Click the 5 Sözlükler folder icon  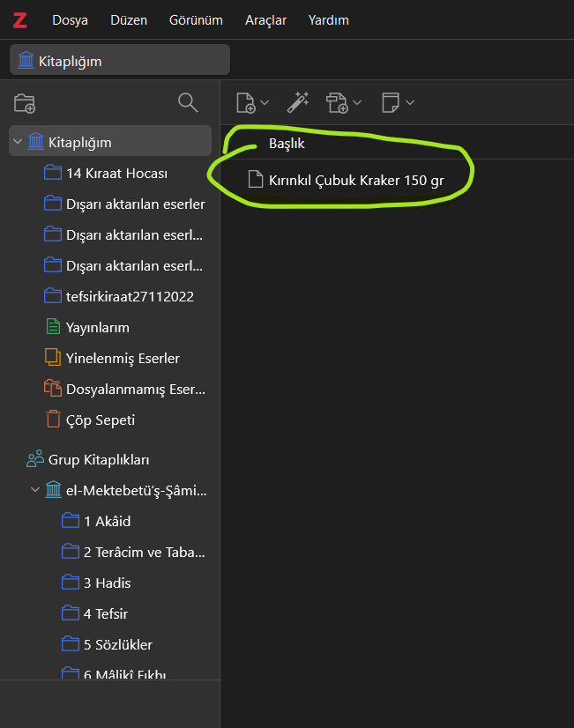[x=71, y=643]
